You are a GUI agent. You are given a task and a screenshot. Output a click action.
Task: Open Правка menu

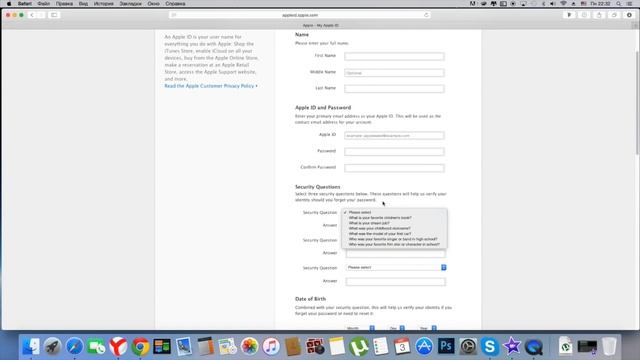64,4
